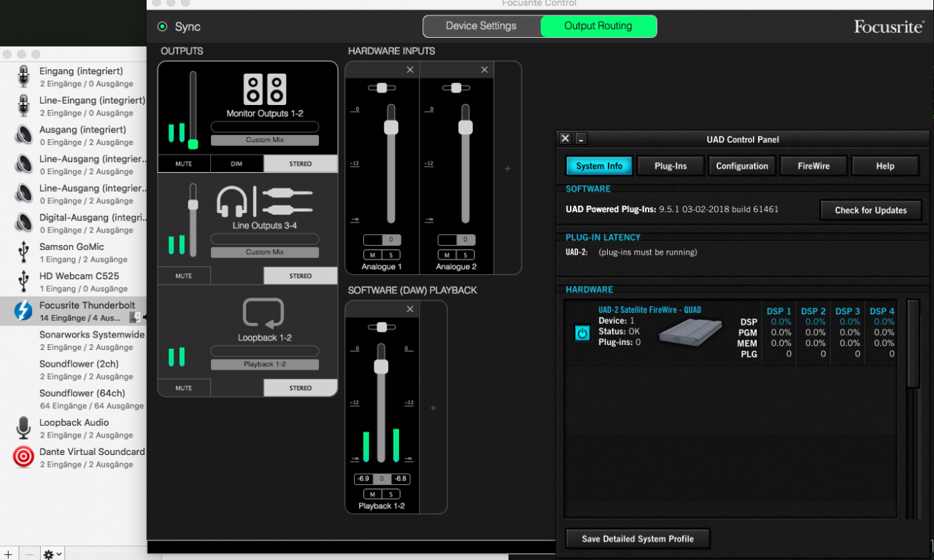Adjust the Line Outputs 3-4 volume fader
The width and height of the screenshot is (934, 560).
pyautogui.click(x=193, y=205)
